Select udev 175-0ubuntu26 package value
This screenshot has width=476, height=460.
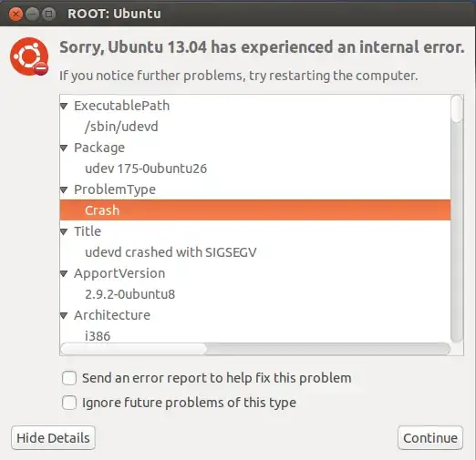(x=255, y=169)
